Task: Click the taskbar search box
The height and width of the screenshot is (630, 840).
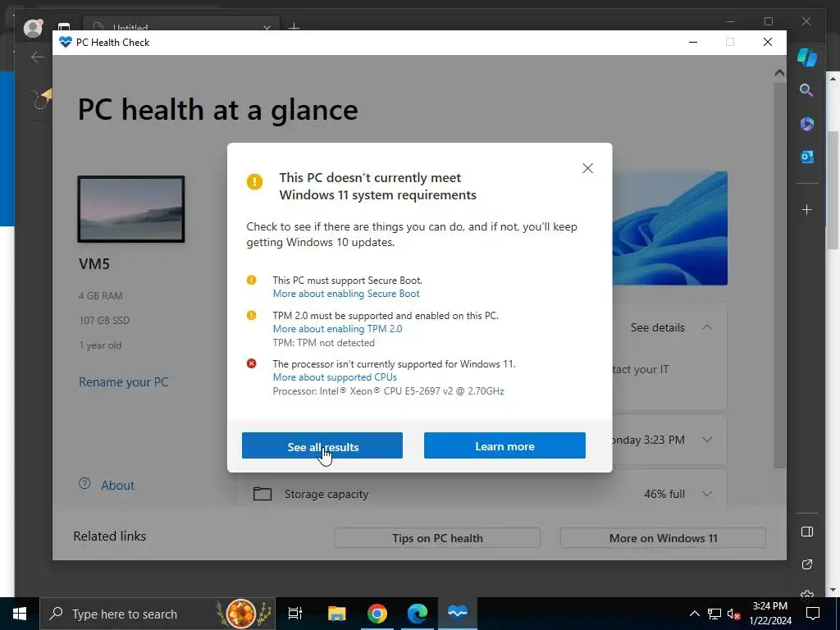Action: (157, 614)
